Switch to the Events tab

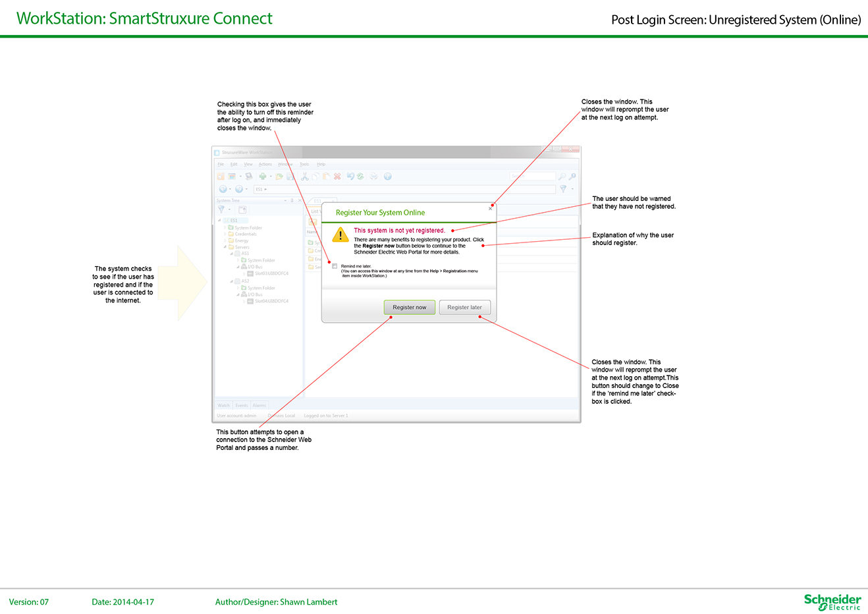point(242,405)
